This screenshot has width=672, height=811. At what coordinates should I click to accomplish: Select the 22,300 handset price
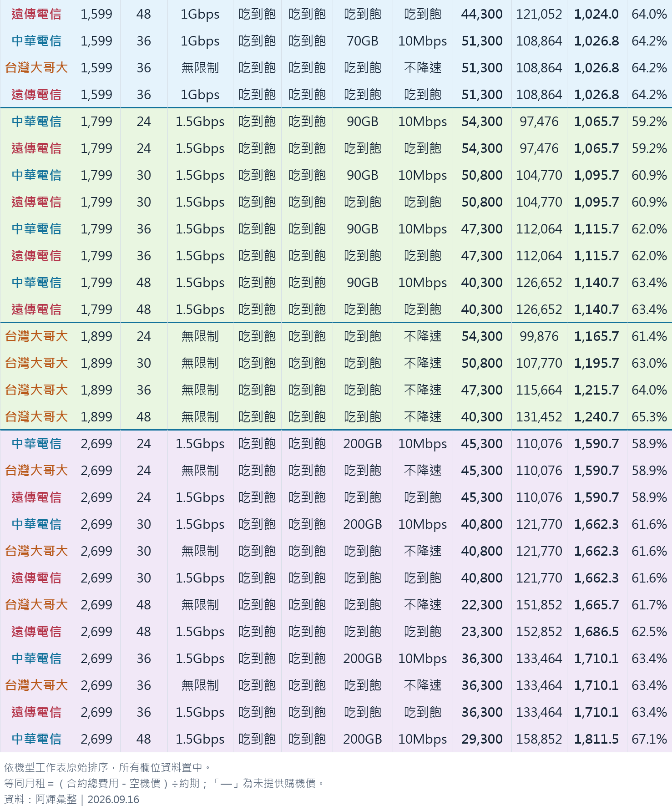[x=482, y=605]
